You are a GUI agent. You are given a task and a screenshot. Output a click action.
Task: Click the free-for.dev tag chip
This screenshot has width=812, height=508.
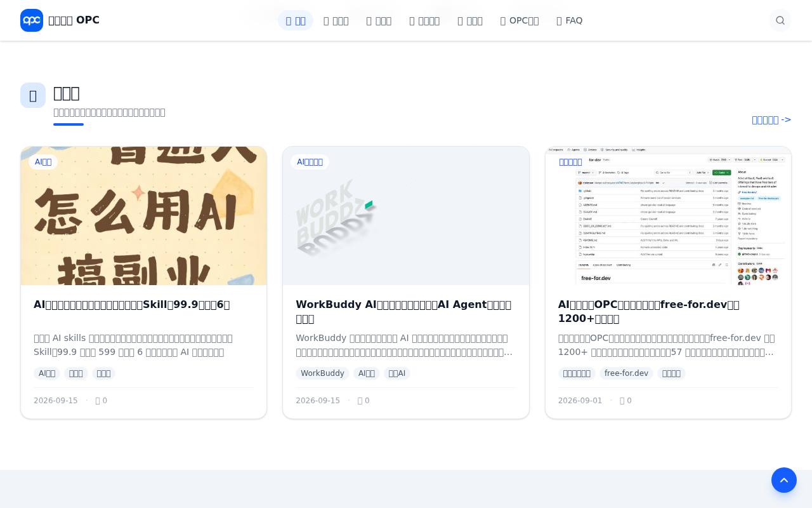point(626,373)
